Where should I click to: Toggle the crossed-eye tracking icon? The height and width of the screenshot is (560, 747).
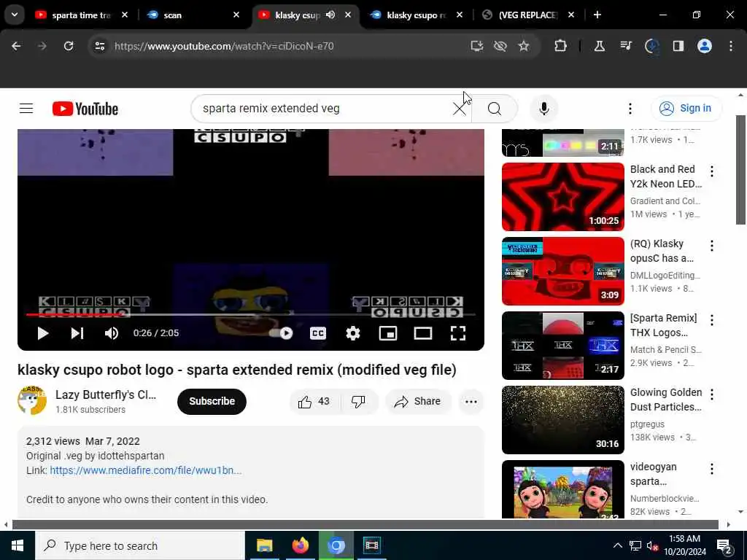pos(500,46)
